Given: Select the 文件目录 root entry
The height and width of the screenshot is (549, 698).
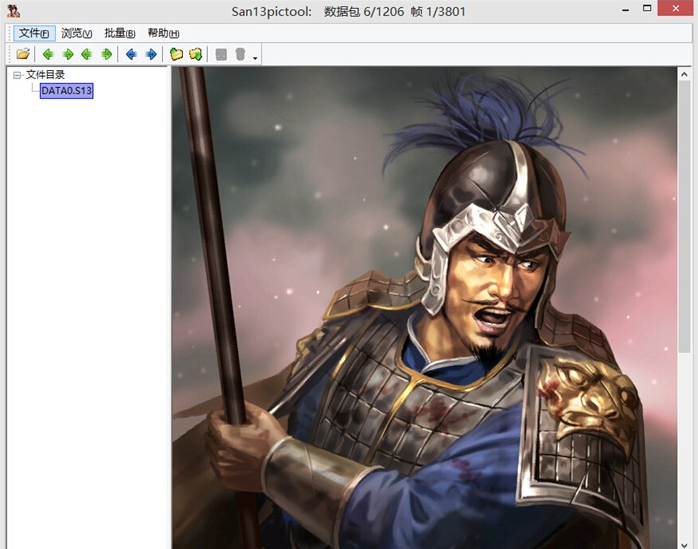Looking at the screenshot, I should point(45,75).
